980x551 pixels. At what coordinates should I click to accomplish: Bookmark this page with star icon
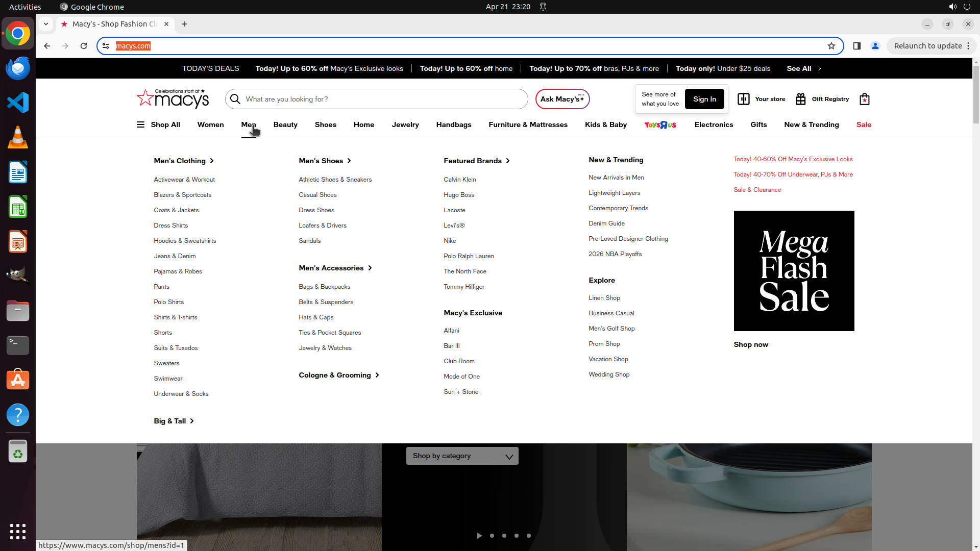(831, 46)
